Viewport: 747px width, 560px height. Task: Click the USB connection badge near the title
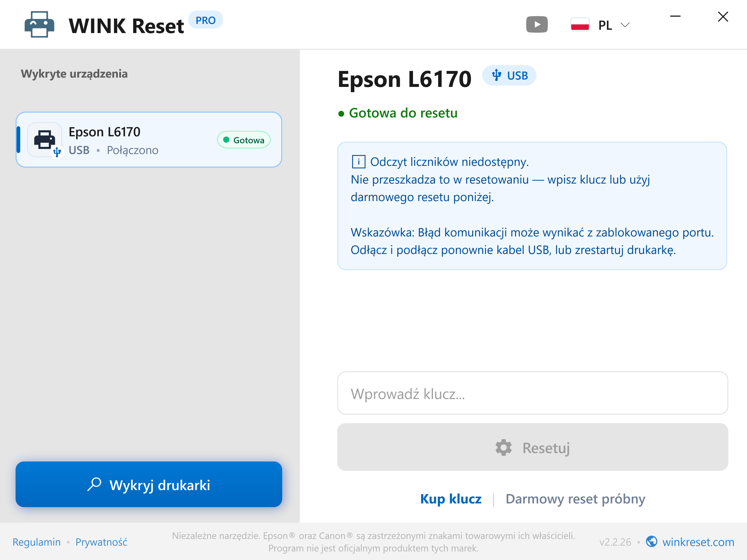pos(509,75)
